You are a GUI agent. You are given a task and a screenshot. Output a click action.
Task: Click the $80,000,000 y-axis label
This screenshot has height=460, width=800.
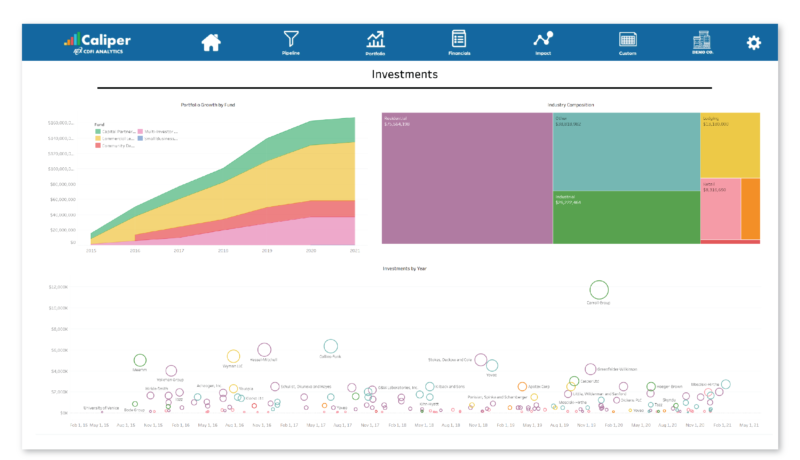coord(63,184)
